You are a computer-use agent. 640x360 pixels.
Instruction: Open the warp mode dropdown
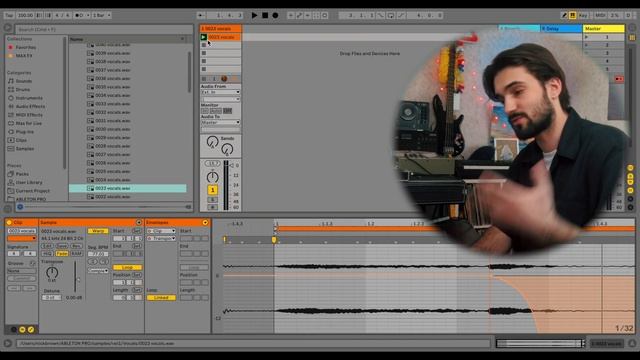point(98,270)
